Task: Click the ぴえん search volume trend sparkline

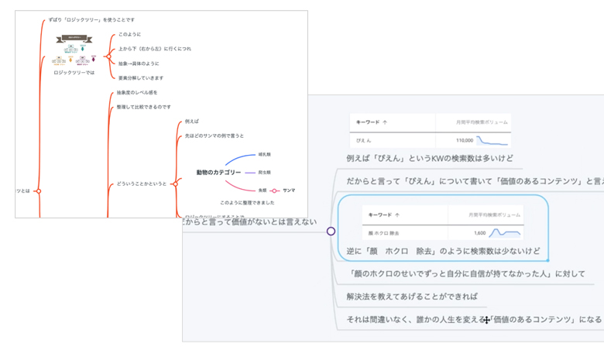Action: 492,141
